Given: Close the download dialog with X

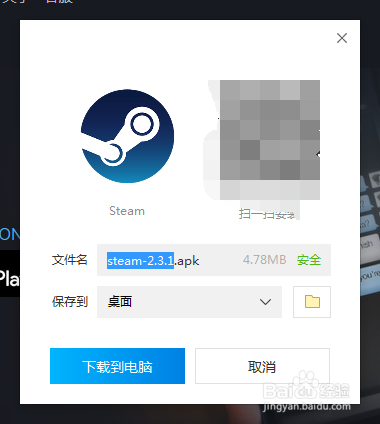Looking at the screenshot, I should [342, 38].
